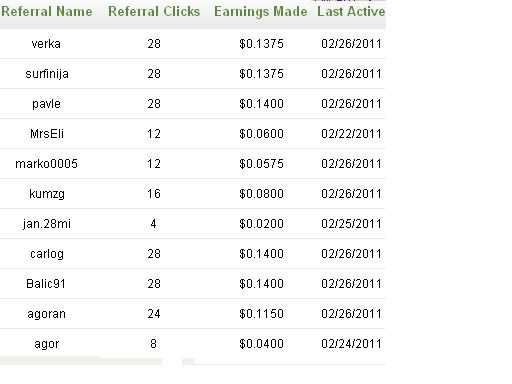Select the carlog referral name
Image resolution: width=512 pixels, height=384 pixels.
coord(47,254)
